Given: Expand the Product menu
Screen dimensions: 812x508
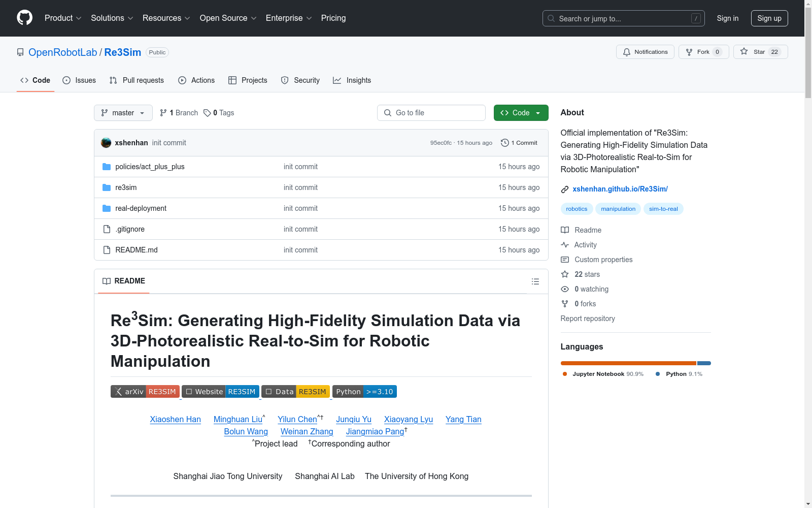Looking at the screenshot, I should (x=63, y=18).
